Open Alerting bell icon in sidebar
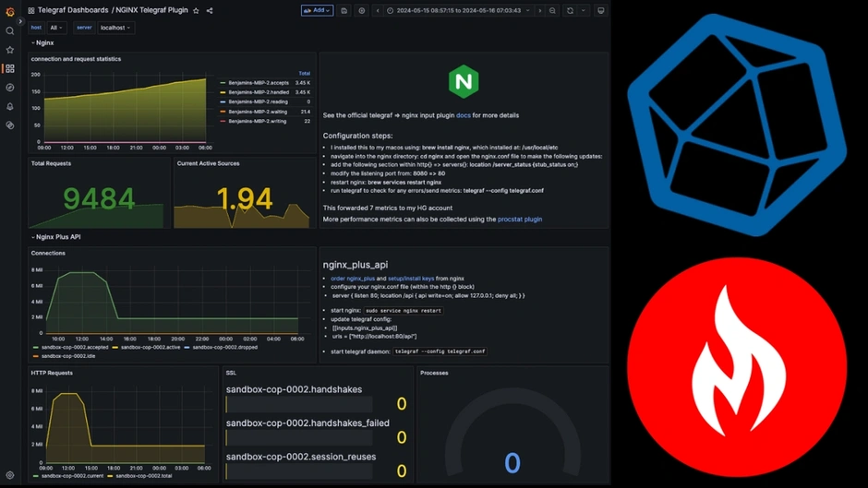The height and width of the screenshot is (488, 868). point(10,107)
